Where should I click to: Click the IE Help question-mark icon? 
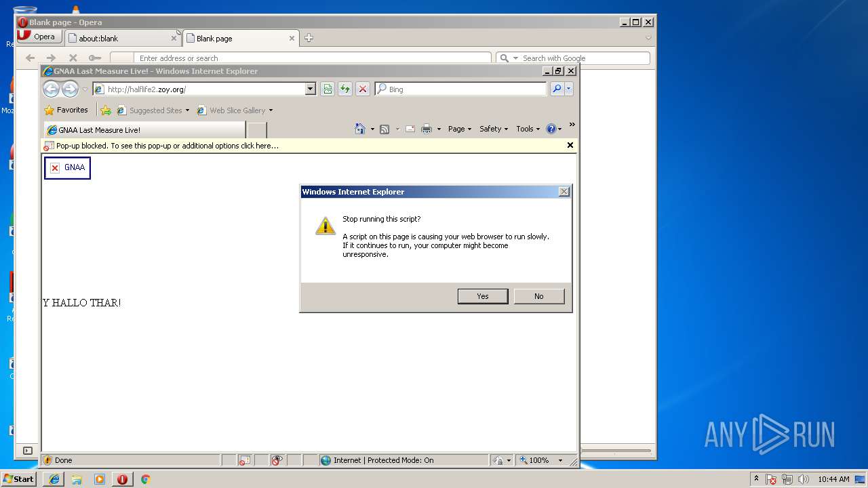(x=551, y=129)
